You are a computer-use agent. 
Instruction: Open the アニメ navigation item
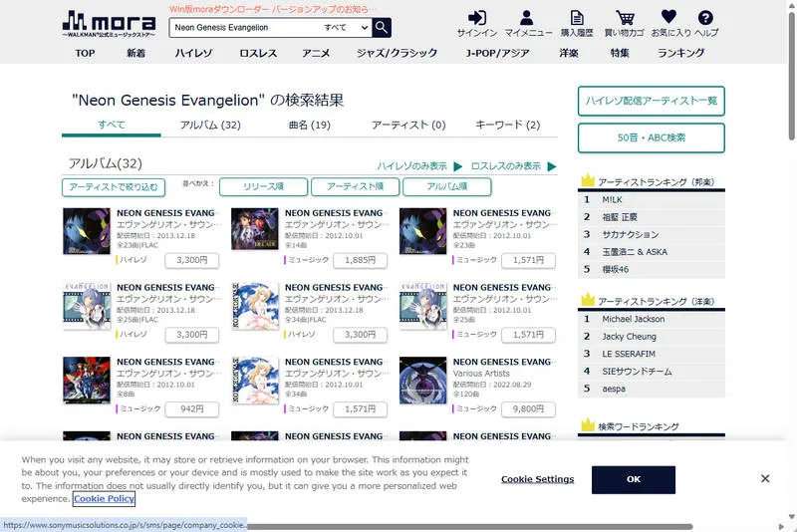point(316,53)
